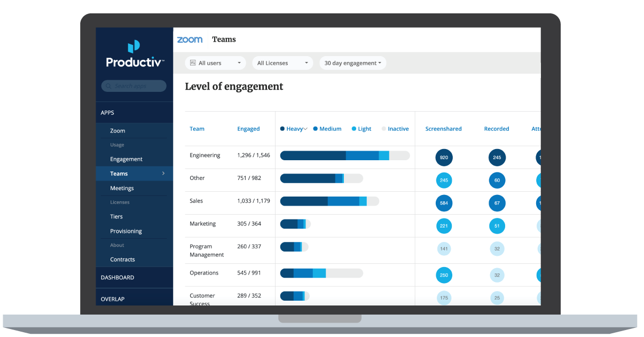644x337 pixels.
Task: Open the DASHBOARD section
Action: tap(117, 277)
